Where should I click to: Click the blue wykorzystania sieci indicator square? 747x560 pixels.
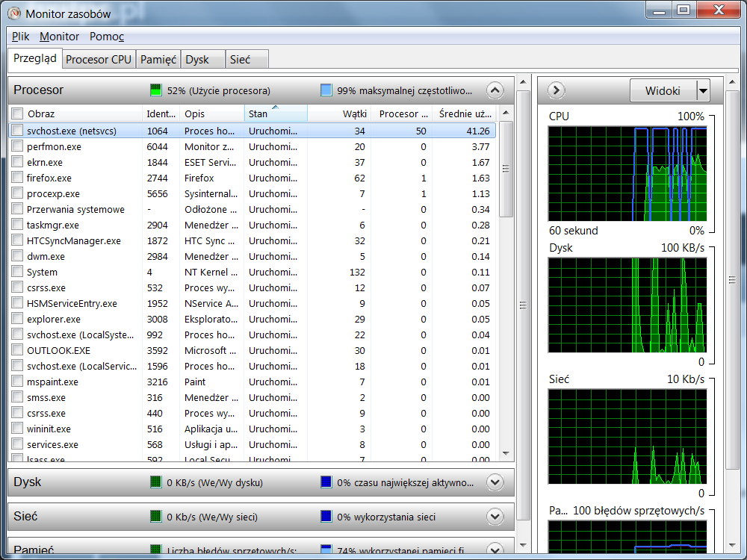326,516
